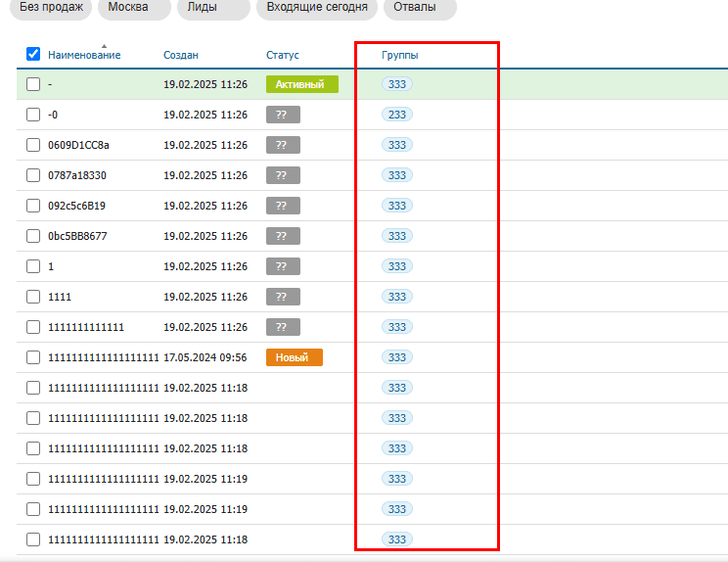Click the "Статус" column header
The width and height of the screenshot is (728, 562).
pyautogui.click(x=282, y=55)
